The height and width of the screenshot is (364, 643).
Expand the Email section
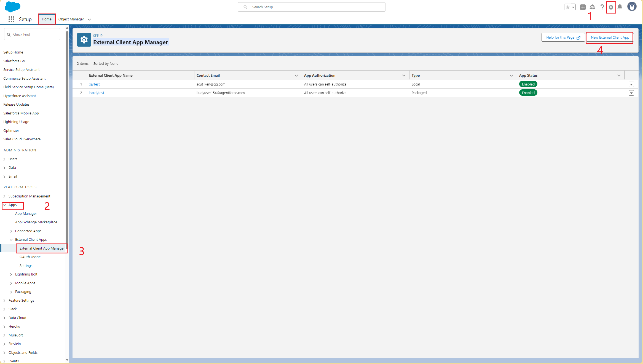click(x=4, y=176)
